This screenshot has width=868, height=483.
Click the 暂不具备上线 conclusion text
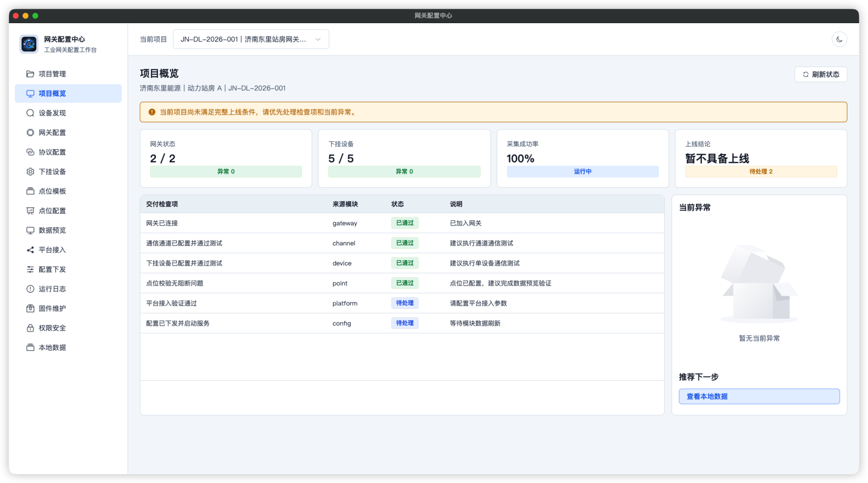[x=717, y=158]
